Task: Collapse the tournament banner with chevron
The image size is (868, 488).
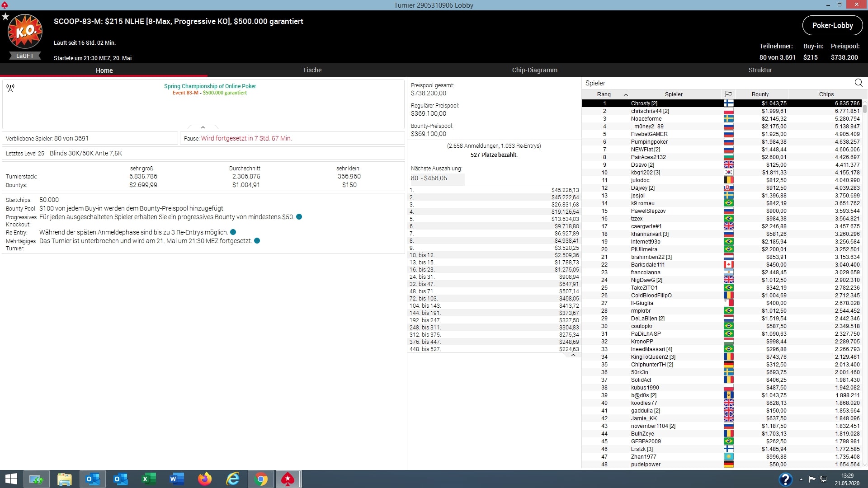Action: tap(203, 127)
